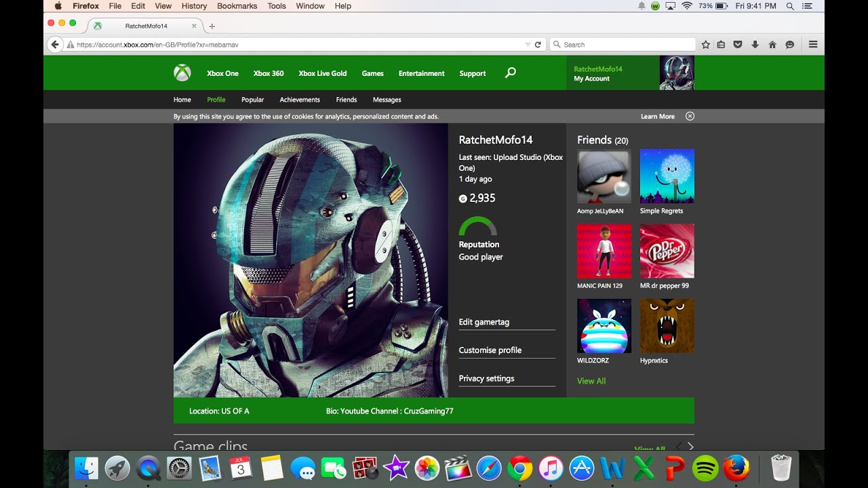Screen dimensions: 868x488
Task: Open My Account in the header
Action: tap(592, 79)
